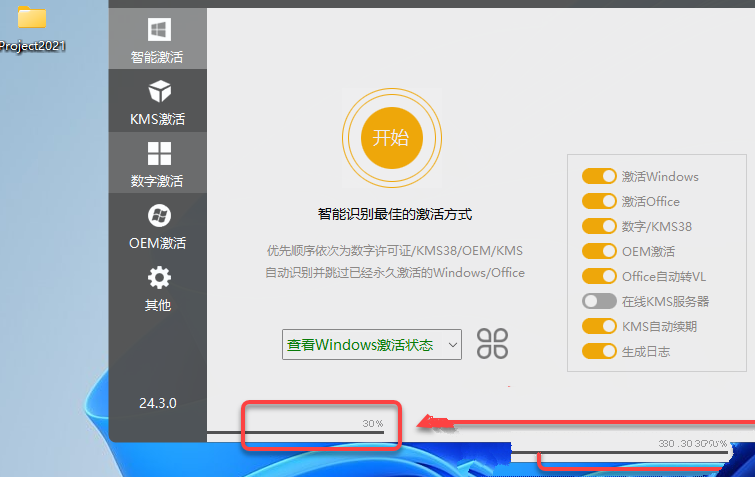Click the box cube icon above KMS激活
Viewport: 755px width, 477px height.
pos(159,91)
